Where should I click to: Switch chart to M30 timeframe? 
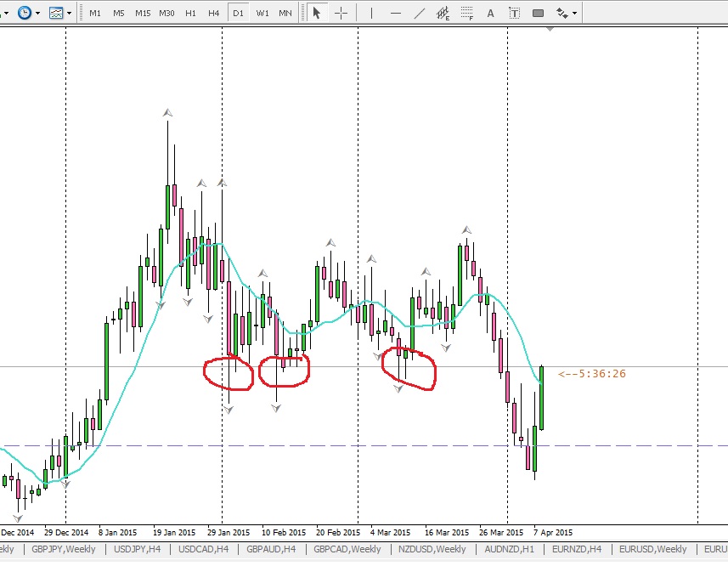pyautogui.click(x=166, y=13)
